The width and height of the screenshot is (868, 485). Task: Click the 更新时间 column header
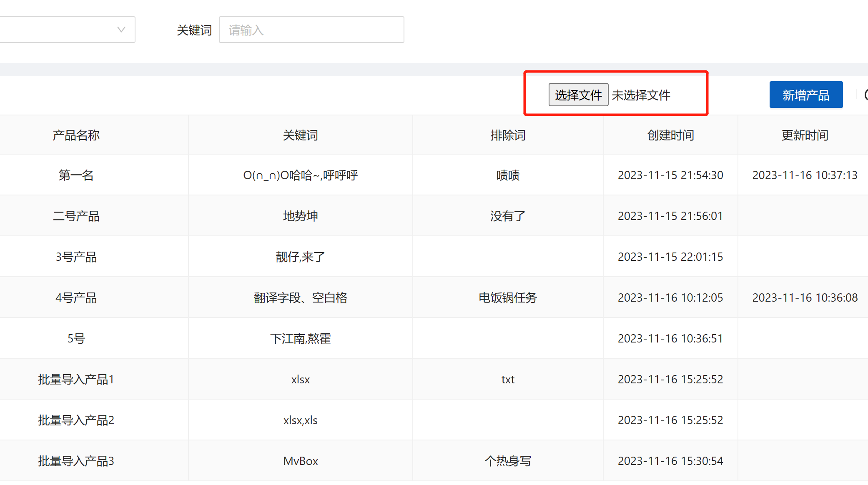pos(804,135)
